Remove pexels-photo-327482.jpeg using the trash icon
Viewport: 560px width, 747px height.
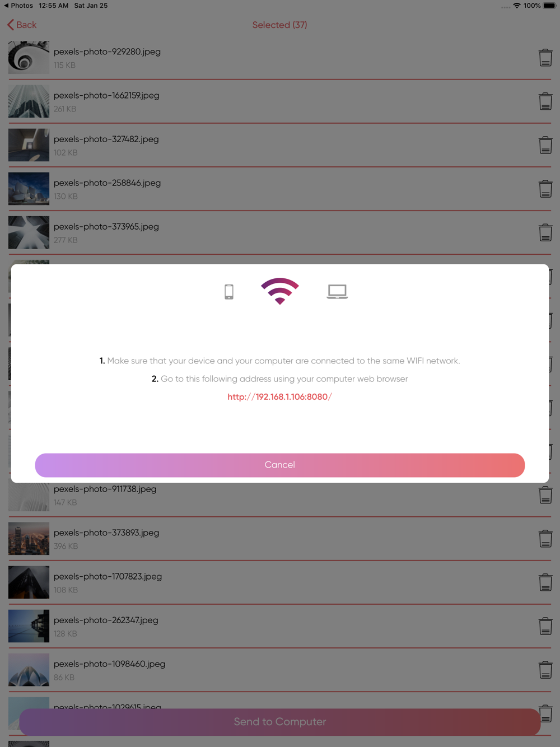(x=545, y=145)
